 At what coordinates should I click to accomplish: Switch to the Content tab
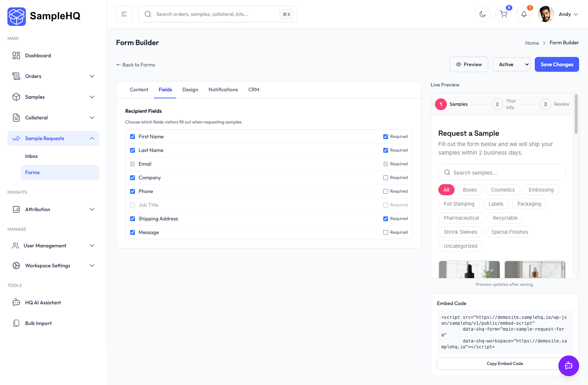pyautogui.click(x=139, y=90)
